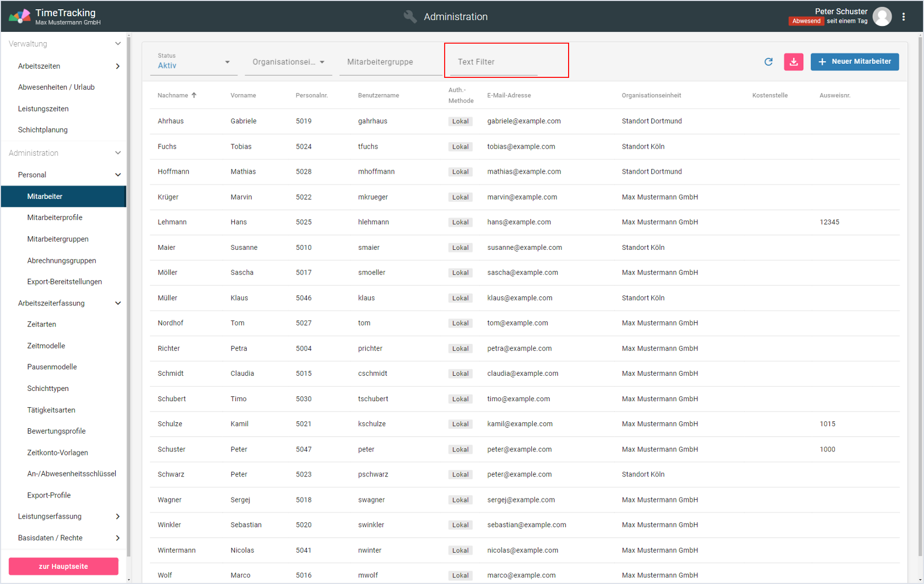Collapse the Verwaltung section
Screen dimensions: 924x584
click(x=117, y=44)
